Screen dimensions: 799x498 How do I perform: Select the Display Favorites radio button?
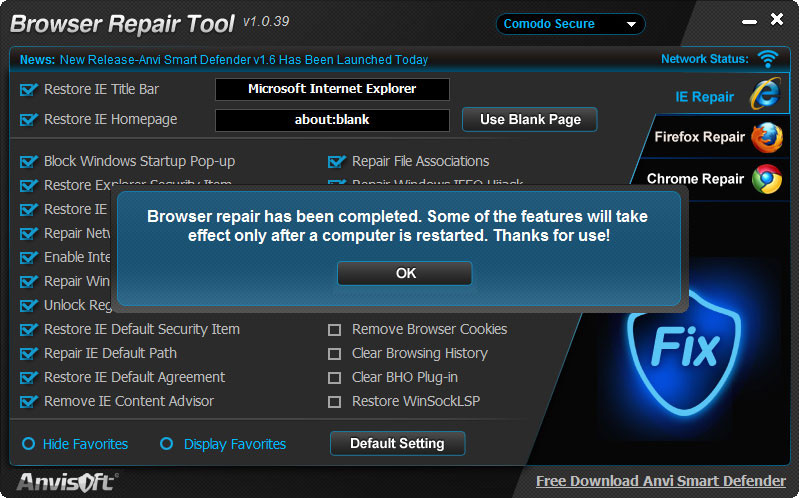pos(166,443)
